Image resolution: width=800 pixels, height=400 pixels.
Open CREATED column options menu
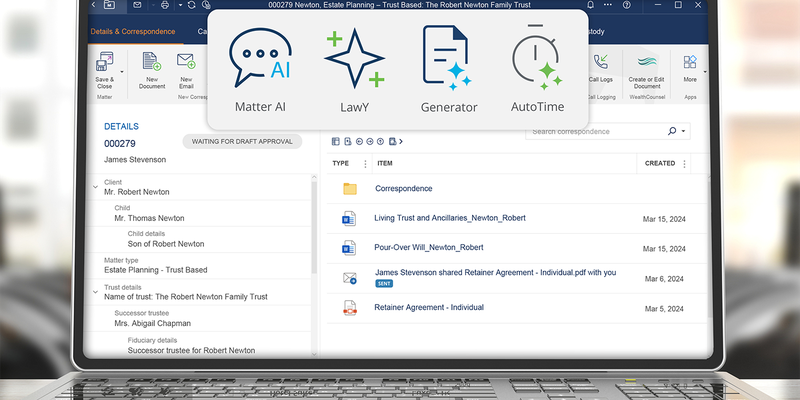pos(684,164)
